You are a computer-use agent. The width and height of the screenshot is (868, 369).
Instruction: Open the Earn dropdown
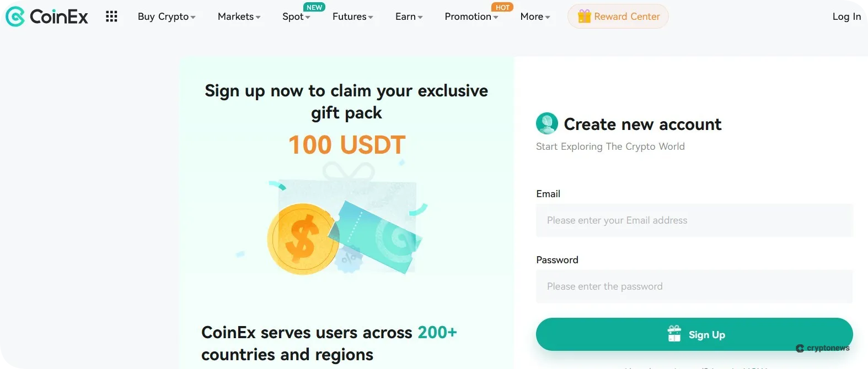pyautogui.click(x=405, y=17)
